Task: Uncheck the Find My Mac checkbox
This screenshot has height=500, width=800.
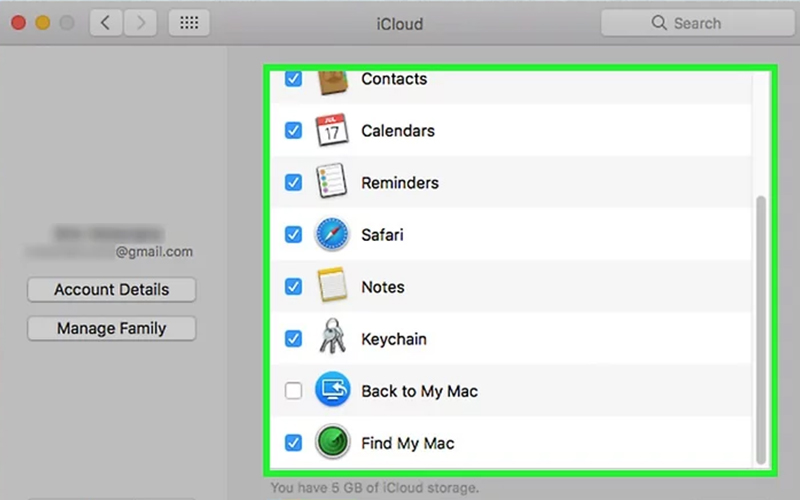Action: pyautogui.click(x=293, y=443)
